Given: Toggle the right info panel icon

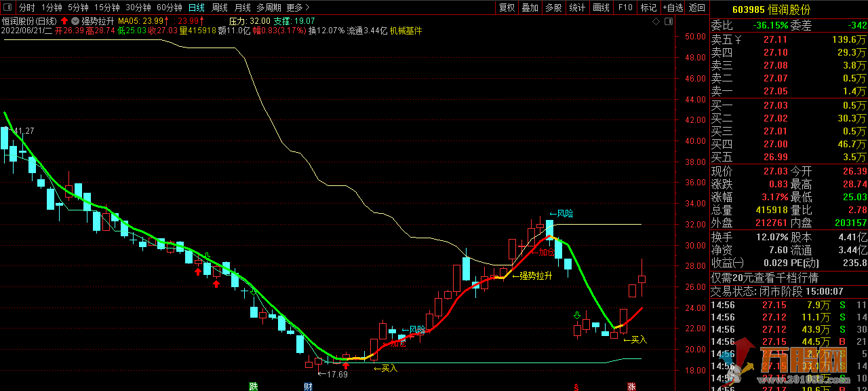Looking at the screenshot, I should click(669, 22).
